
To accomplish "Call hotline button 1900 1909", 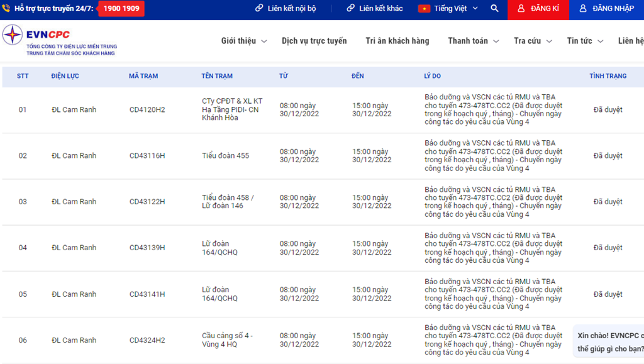I will pyautogui.click(x=121, y=9).
